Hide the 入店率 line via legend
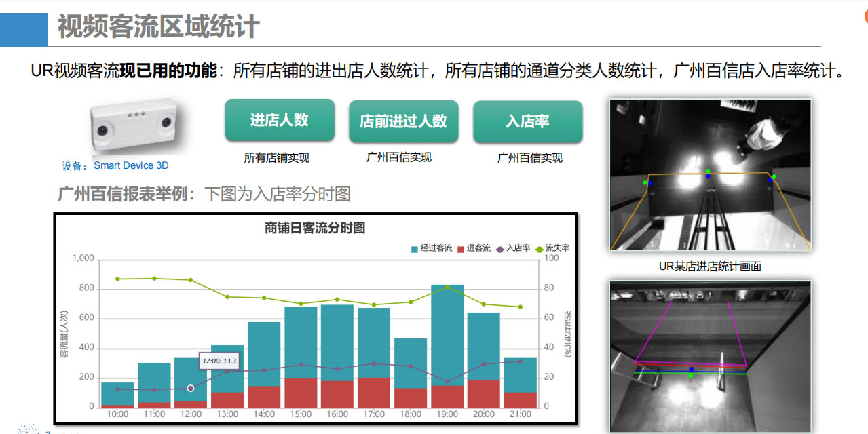The image size is (868, 434). point(513,248)
